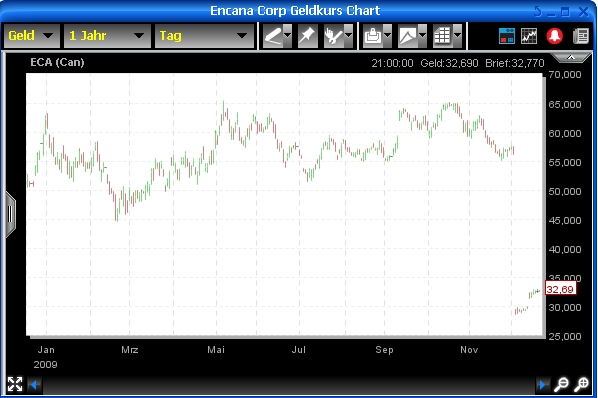Click the chart type line icon

[x=408, y=36]
